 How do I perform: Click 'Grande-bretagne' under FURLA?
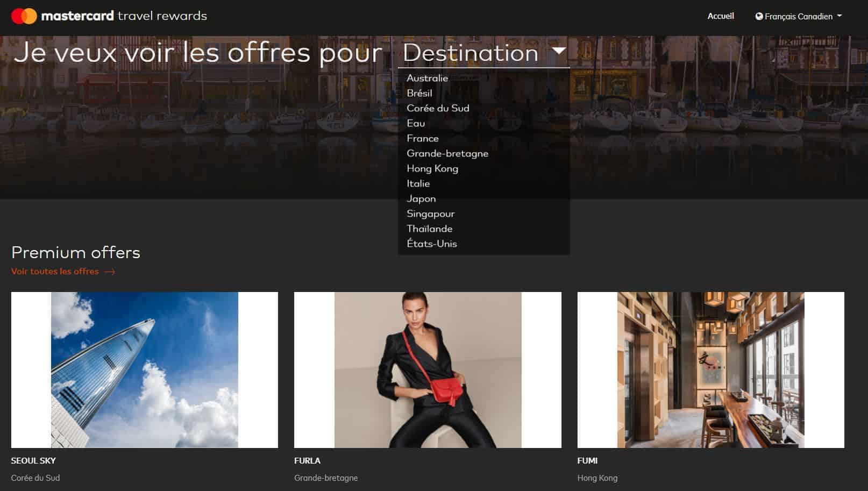(326, 478)
